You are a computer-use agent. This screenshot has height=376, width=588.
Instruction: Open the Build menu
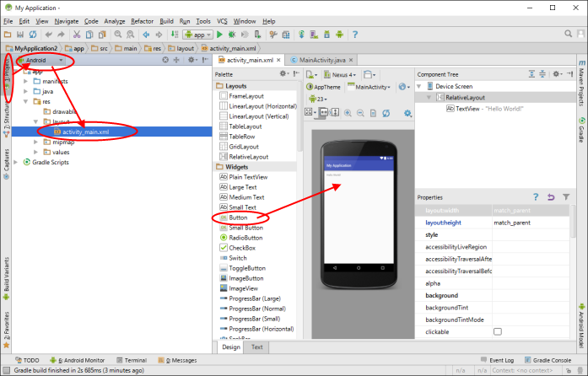pyautogui.click(x=166, y=21)
